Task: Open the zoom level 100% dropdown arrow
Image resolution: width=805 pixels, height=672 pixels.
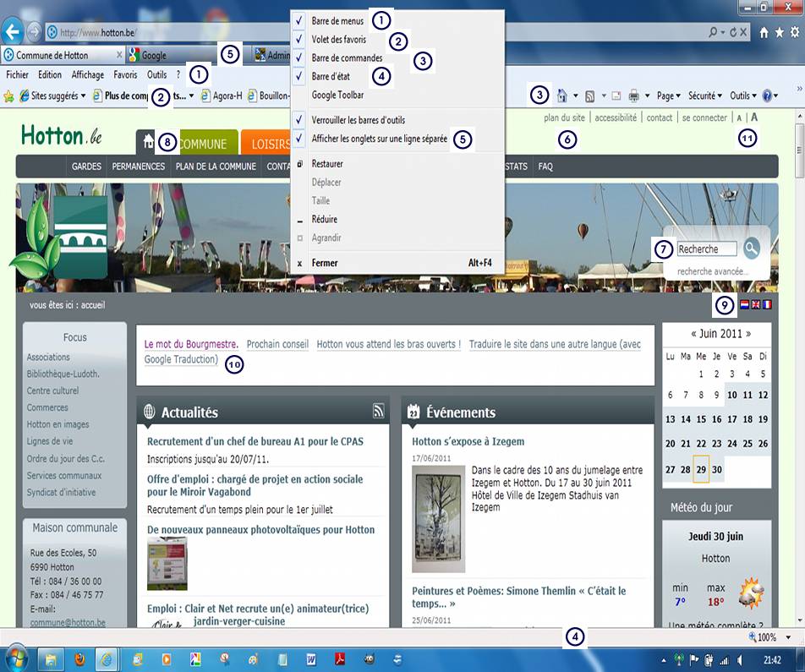Action: click(x=789, y=637)
